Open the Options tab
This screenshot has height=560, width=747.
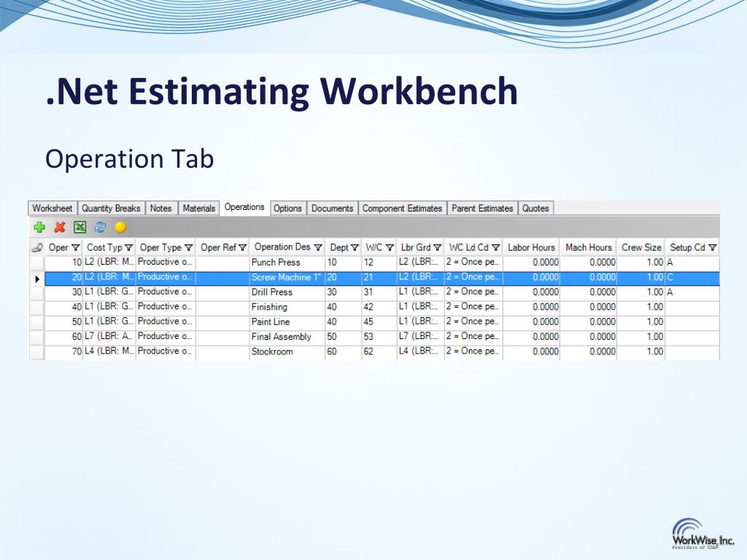pyautogui.click(x=287, y=208)
